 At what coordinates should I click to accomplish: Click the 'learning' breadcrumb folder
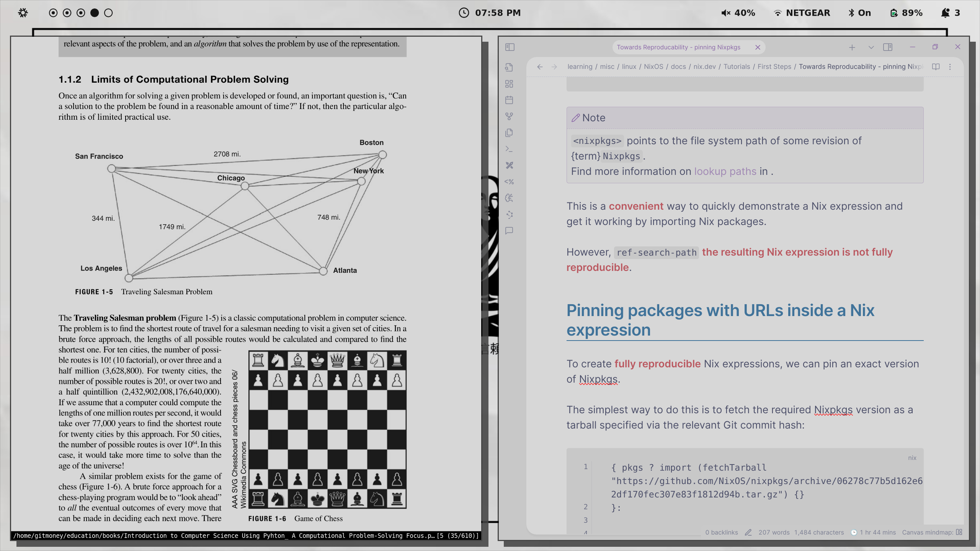(x=580, y=67)
